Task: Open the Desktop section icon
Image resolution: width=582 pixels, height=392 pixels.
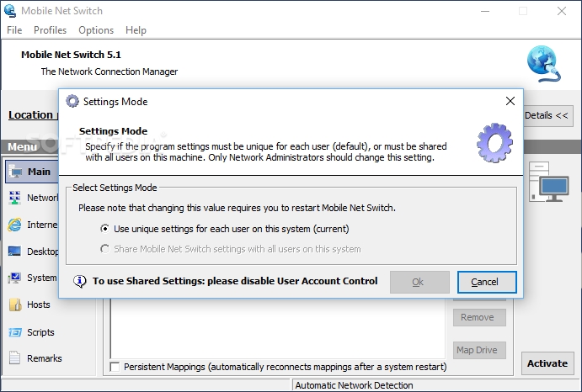Action: pos(14,251)
